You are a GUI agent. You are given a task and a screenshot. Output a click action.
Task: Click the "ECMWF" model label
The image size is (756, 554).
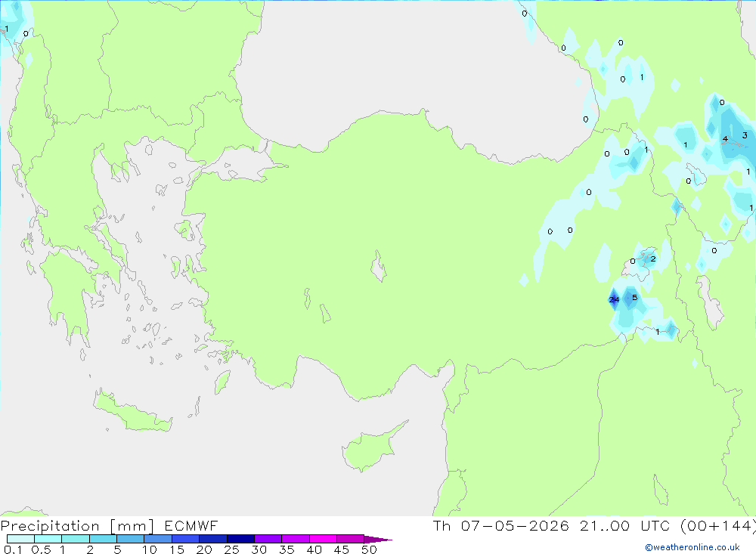coord(191,525)
